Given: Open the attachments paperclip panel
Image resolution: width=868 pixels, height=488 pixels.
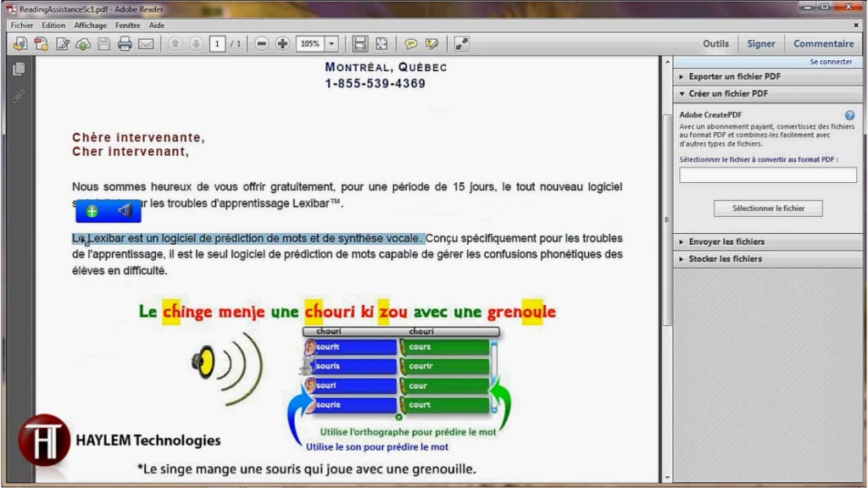Looking at the screenshot, I should (x=19, y=96).
